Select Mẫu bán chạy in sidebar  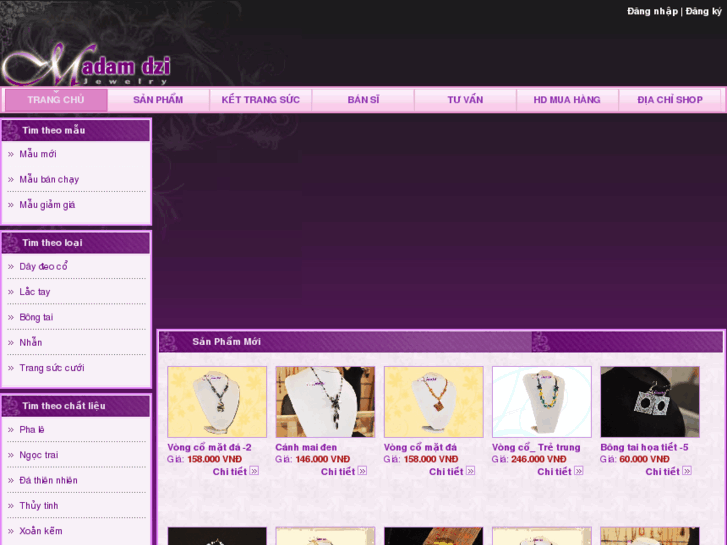pos(49,180)
